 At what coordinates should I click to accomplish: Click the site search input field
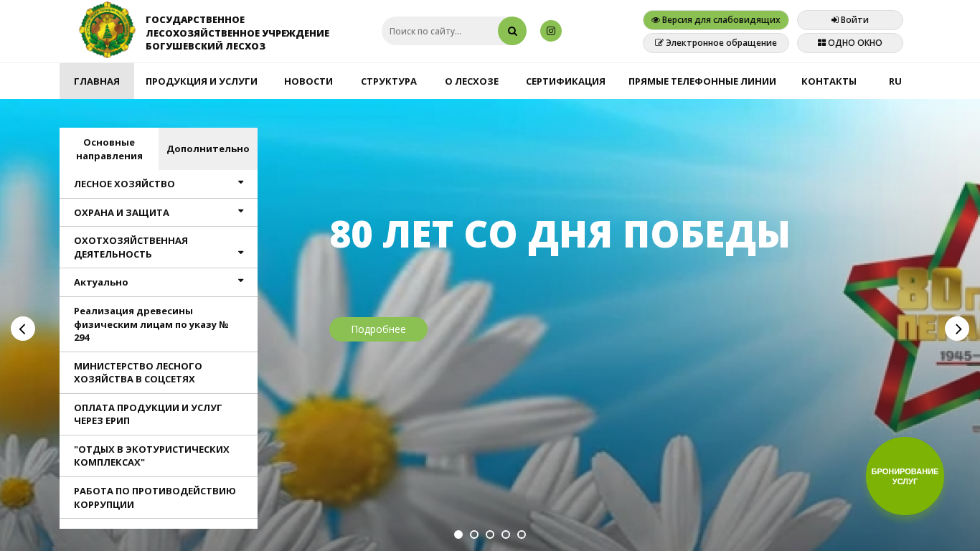coord(440,31)
